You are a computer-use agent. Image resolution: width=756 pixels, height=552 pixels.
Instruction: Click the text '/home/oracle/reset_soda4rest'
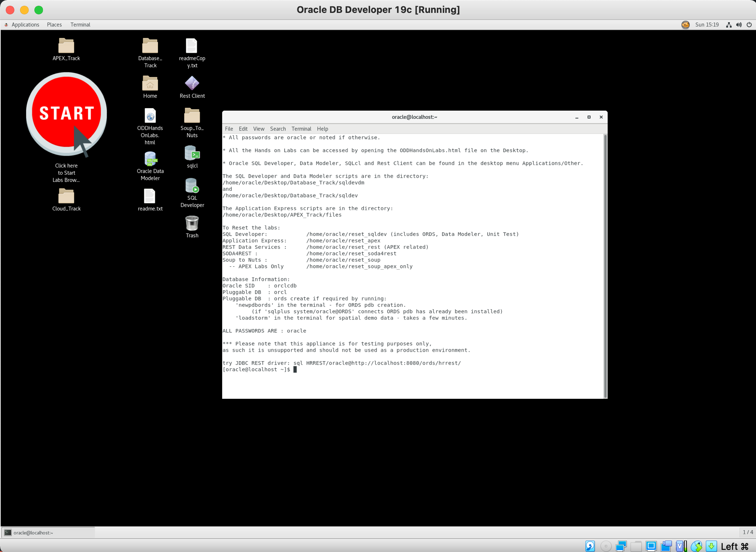pyautogui.click(x=351, y=254)
